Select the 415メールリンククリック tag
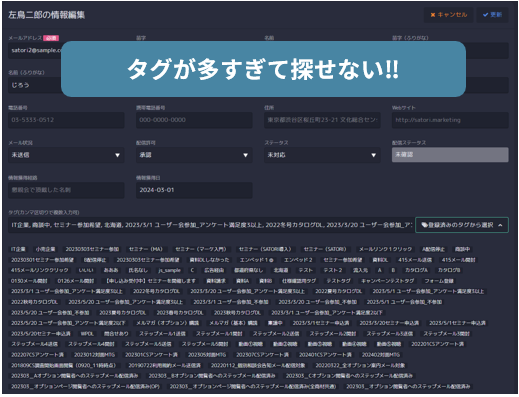Viewport: 519px width, 397px height. [x=40, y=270]
